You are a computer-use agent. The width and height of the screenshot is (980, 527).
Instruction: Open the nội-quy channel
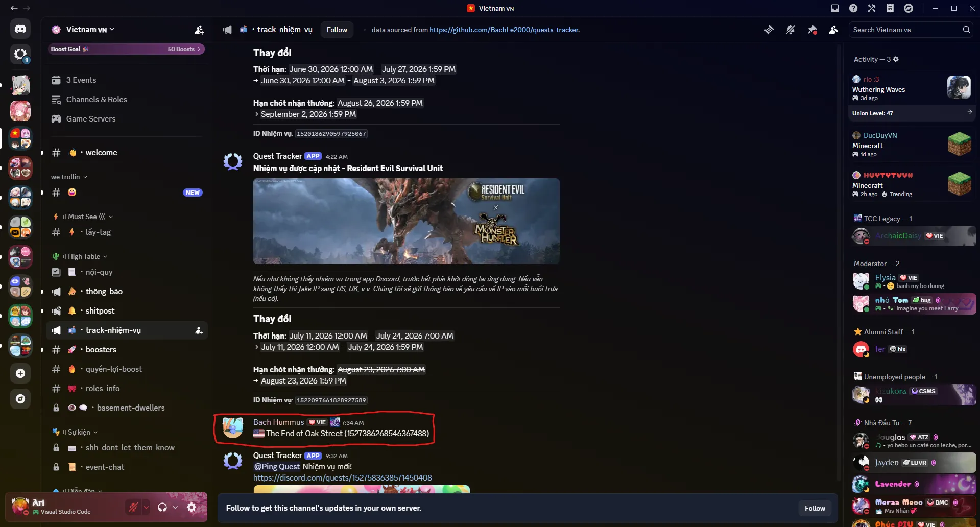point(127,272)
